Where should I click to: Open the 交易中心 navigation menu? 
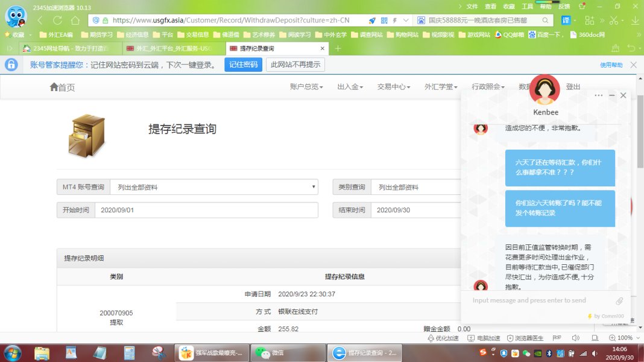(393, 87)
